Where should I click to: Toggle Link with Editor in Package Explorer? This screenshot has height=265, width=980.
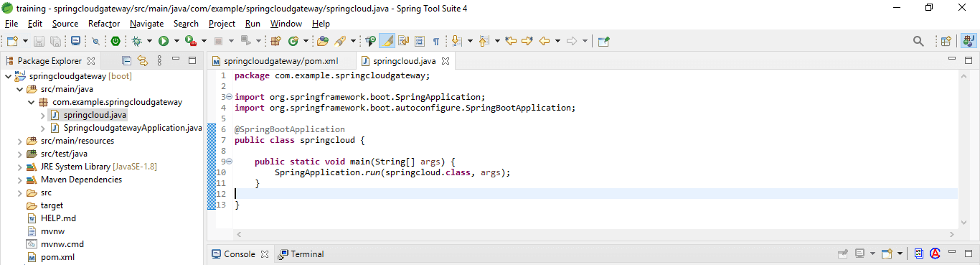coord(142,61)
